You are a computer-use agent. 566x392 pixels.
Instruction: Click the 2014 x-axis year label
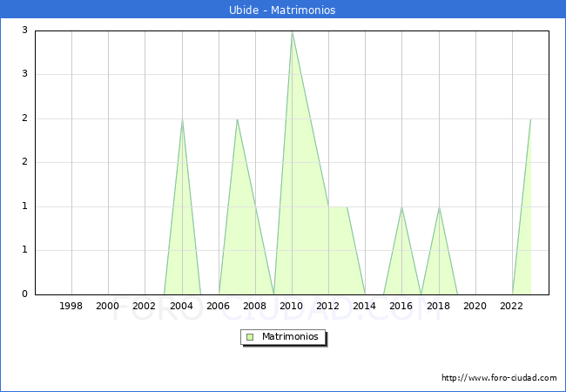[x=365, y=306]
